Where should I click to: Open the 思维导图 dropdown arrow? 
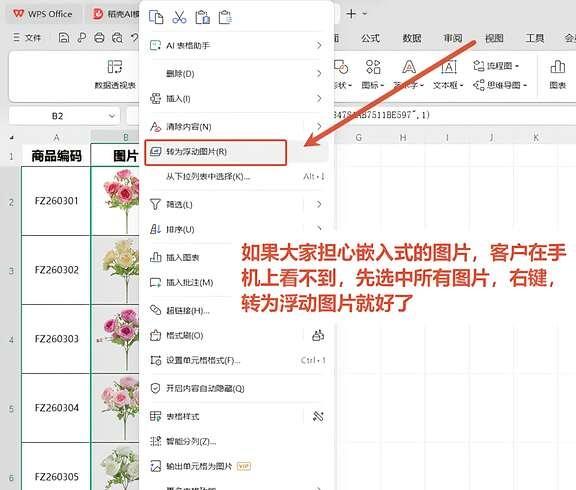pos(525,86)
